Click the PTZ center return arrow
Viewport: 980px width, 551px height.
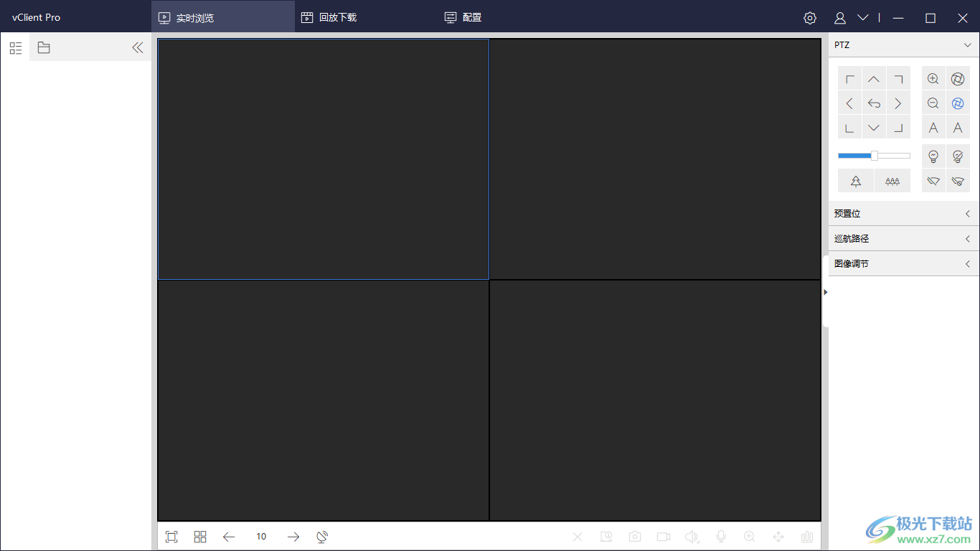click(x=874, y=103)
